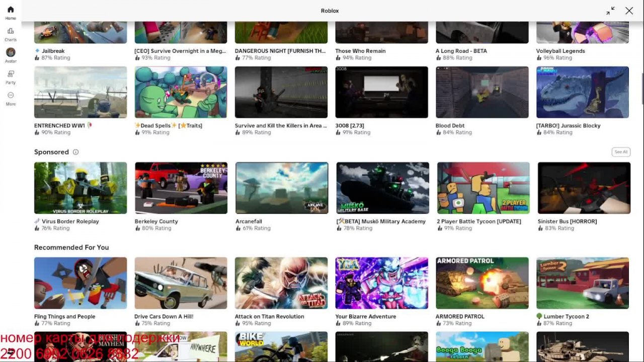Viewport: 644px width, 362px height.
Task: Open the Your Bizarre Adventure thumbnail
Action: tap(382, 283)
